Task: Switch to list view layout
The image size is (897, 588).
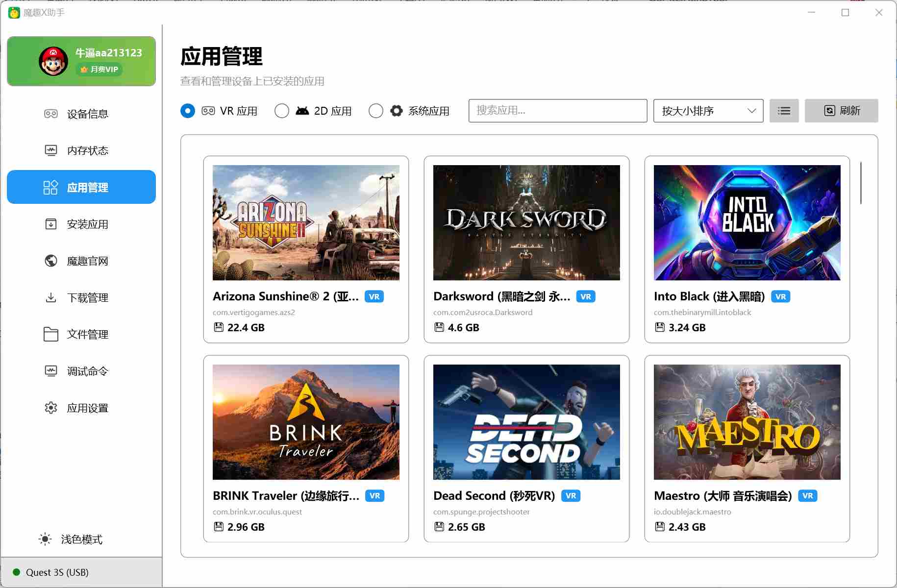Action: click(784, 111)
